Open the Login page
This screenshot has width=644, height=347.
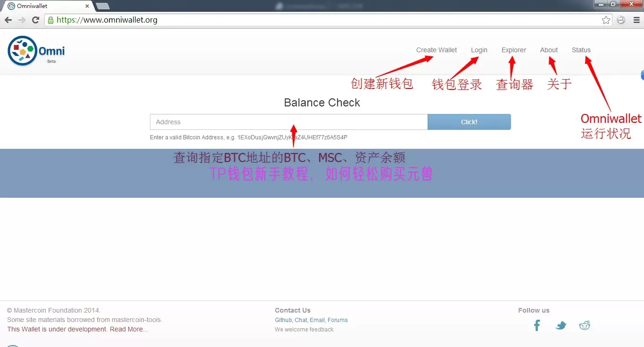479,50
